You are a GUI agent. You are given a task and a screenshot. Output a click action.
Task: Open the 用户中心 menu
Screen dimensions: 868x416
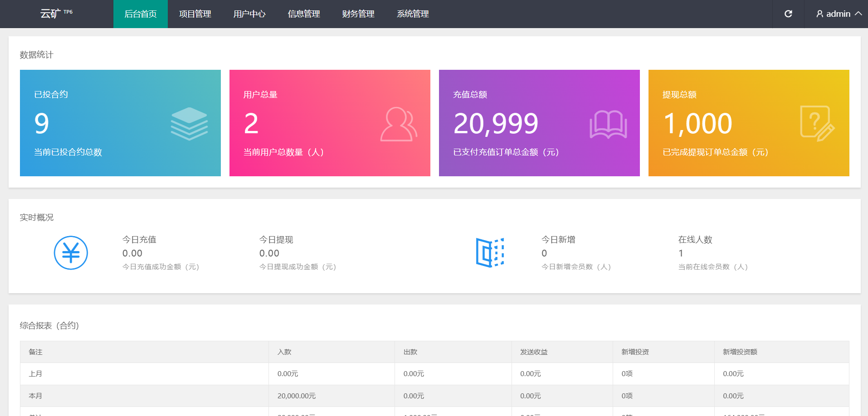249,14
